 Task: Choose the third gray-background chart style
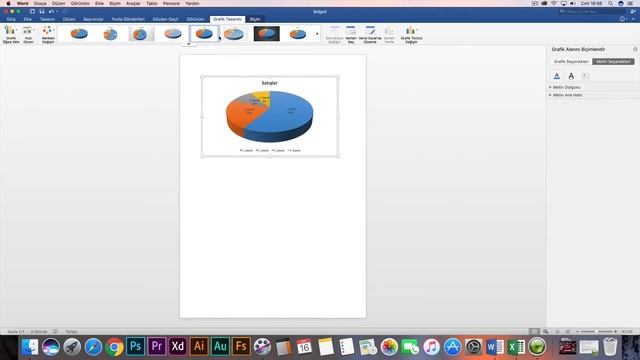141,33
